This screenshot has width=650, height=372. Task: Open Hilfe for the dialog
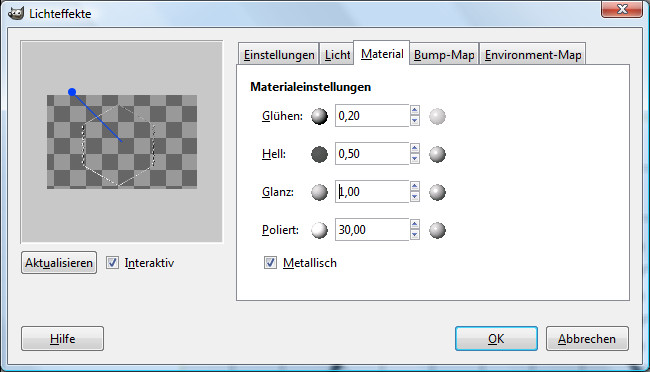pyautogui.click(x=63, y=339)
